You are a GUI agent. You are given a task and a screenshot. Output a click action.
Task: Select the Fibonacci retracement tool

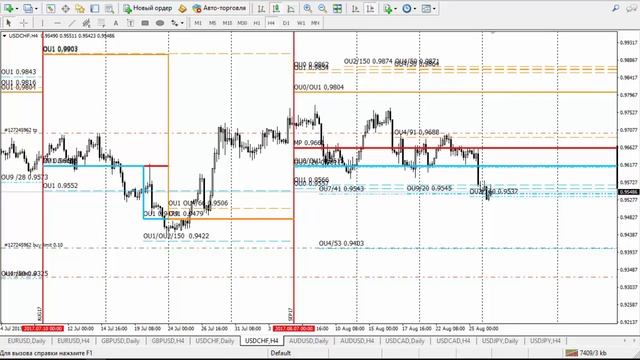click(x=101, y=23)
